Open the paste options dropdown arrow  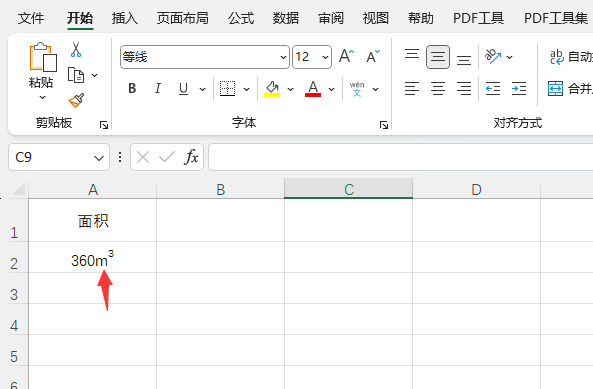click(x=43, y=98)
